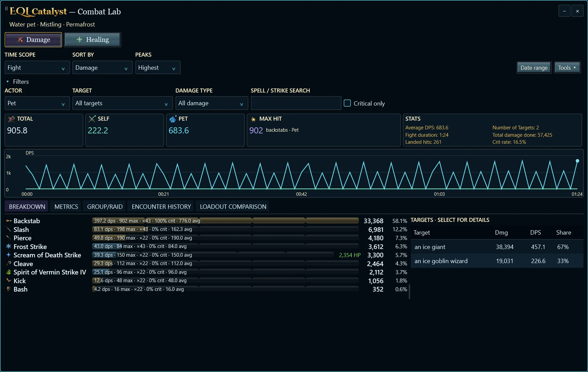Click the Spirit of Vermin Strike IV icon
Screen dimensions: 588x372
[x=9, y=272]
